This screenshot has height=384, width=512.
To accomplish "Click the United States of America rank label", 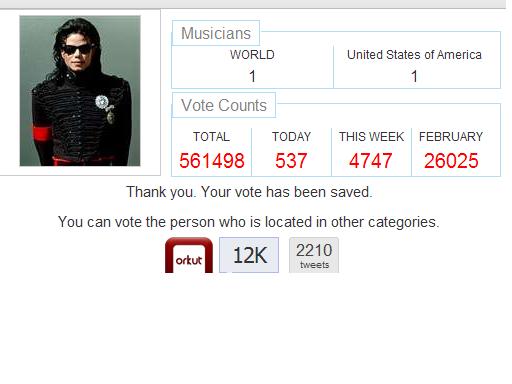I will point(414,55).
